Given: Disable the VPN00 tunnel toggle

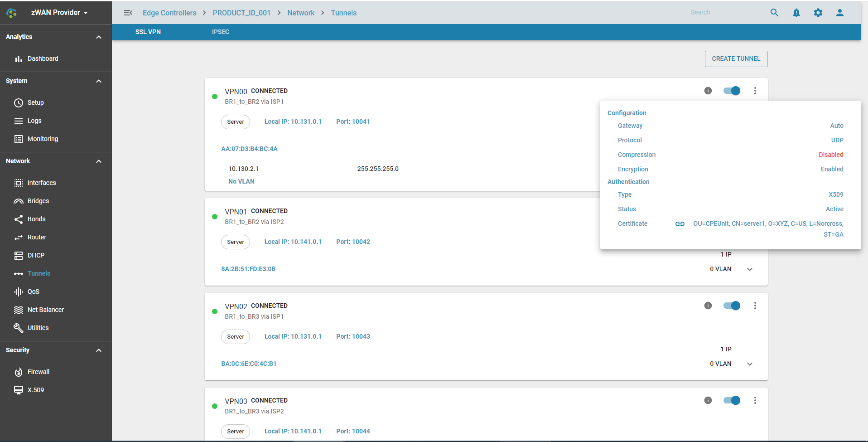Looking at the screenshot, I should pyautogui.click(x=732, y=91).
